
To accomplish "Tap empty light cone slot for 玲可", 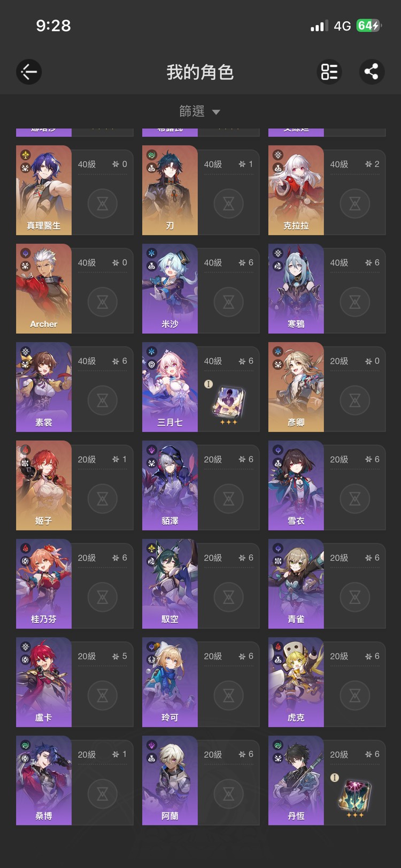I will [229, 696].
